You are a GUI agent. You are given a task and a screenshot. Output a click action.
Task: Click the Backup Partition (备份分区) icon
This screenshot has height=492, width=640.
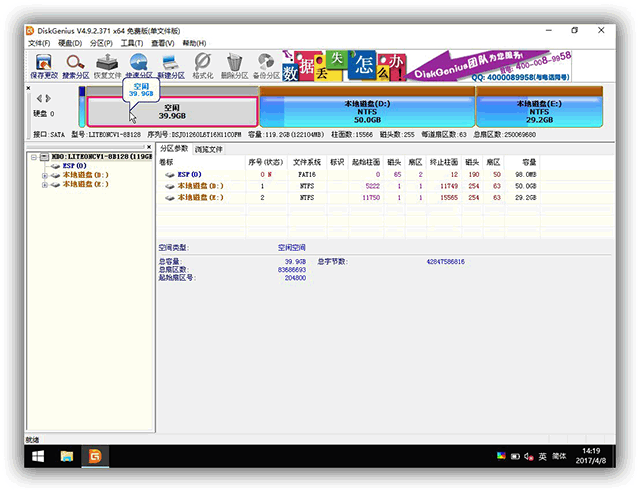[x=266, y=65]
